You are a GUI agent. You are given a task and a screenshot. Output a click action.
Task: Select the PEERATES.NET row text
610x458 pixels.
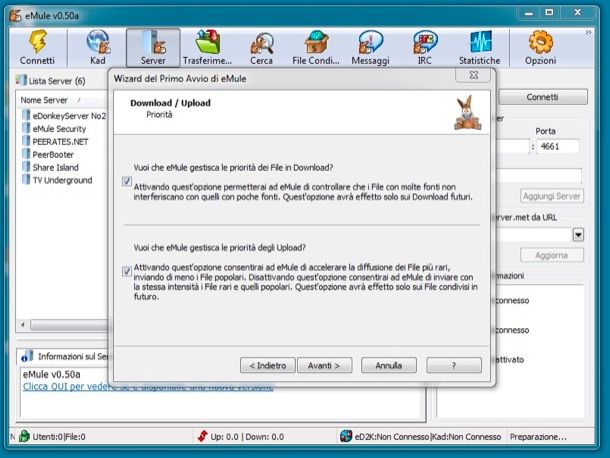click(x=60, y=142)
